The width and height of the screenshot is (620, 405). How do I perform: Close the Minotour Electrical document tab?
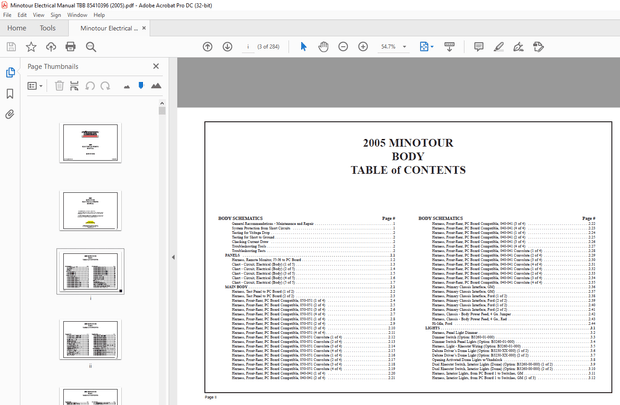click(x=144, y=28)
